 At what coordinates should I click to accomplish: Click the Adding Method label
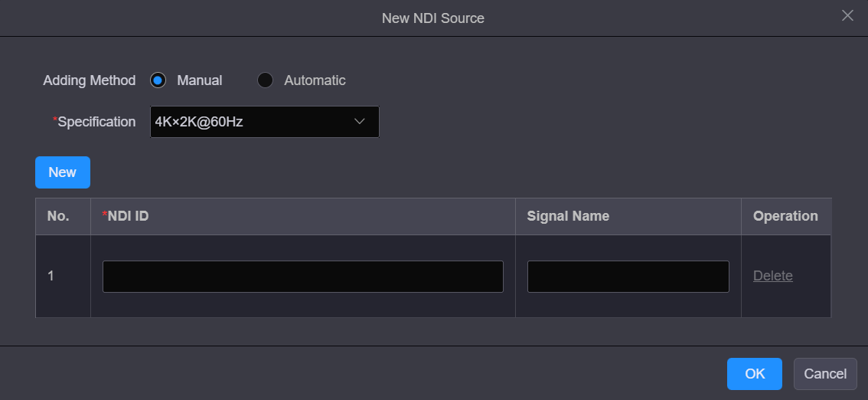click(x=89, y=80)
